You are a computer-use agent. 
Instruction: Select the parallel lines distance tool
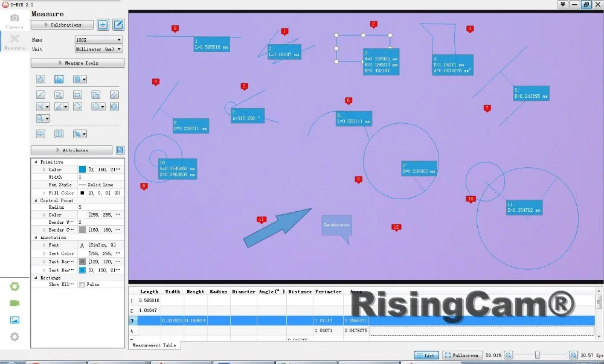pyautogui.click(x=114, y=95)
